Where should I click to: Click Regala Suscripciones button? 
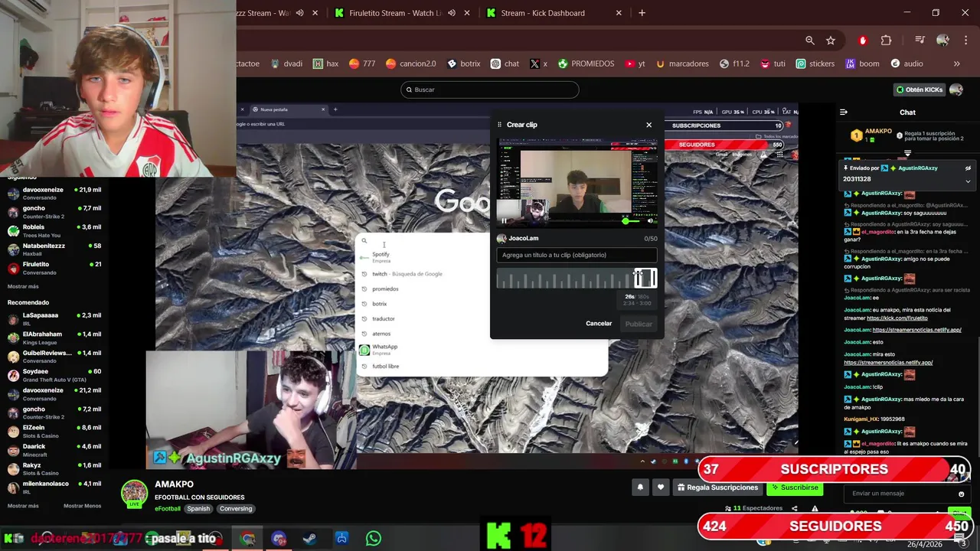717,487
